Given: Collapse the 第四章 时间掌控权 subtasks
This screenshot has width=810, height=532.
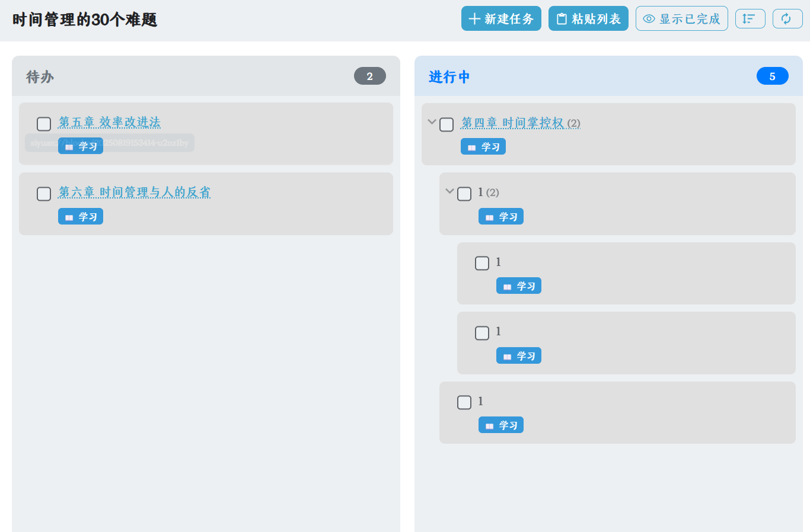Looking at the screenshot, I should click(x=432, y=121).
